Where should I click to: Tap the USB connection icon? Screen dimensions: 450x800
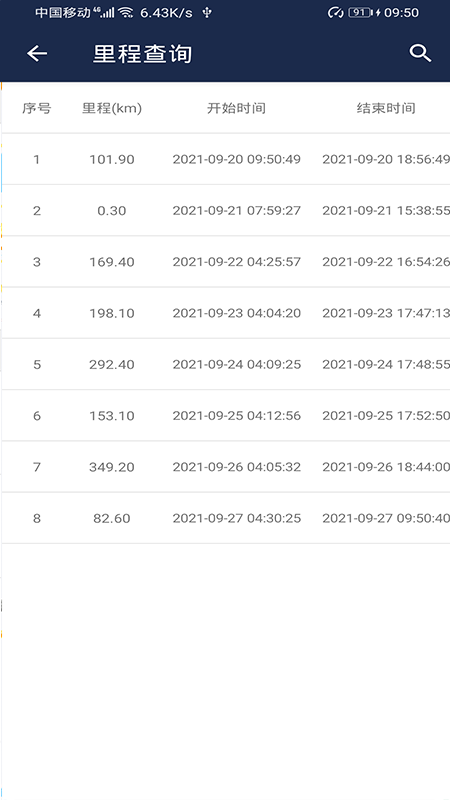pyautogui.click(x=207, y=13)
